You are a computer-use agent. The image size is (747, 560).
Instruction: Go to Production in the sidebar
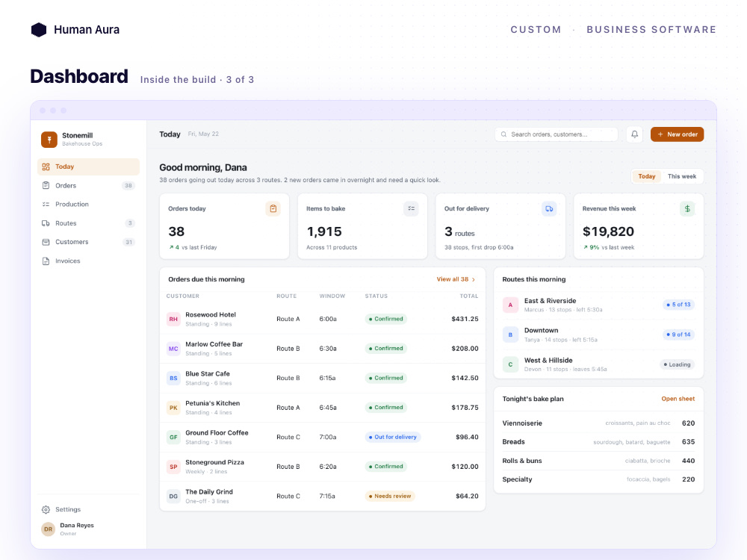[x=88, y=205]
